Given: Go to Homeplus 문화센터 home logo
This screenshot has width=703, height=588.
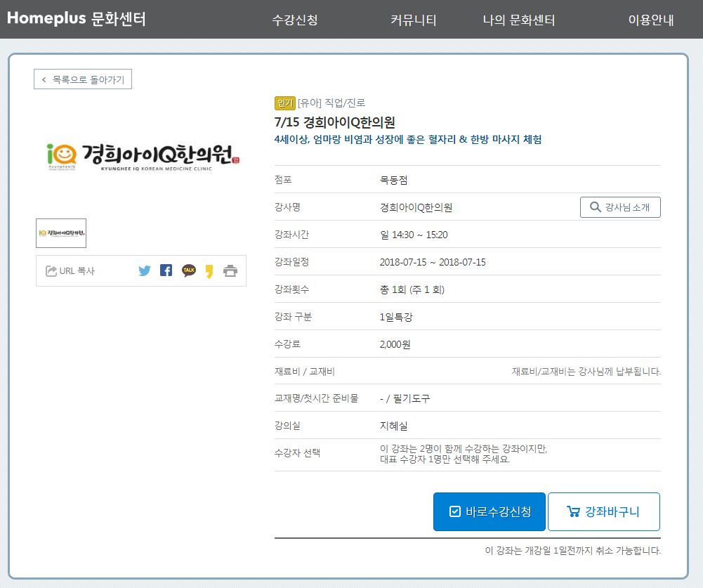Looking at the screenshot, I should tap(77, 18).
